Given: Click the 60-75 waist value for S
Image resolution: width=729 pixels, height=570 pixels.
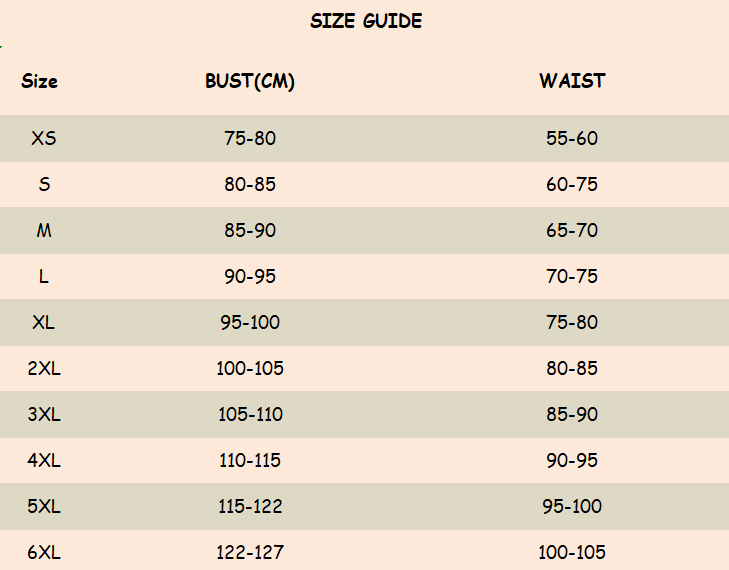Looking at the screenshot, I should tap(572, 184).
